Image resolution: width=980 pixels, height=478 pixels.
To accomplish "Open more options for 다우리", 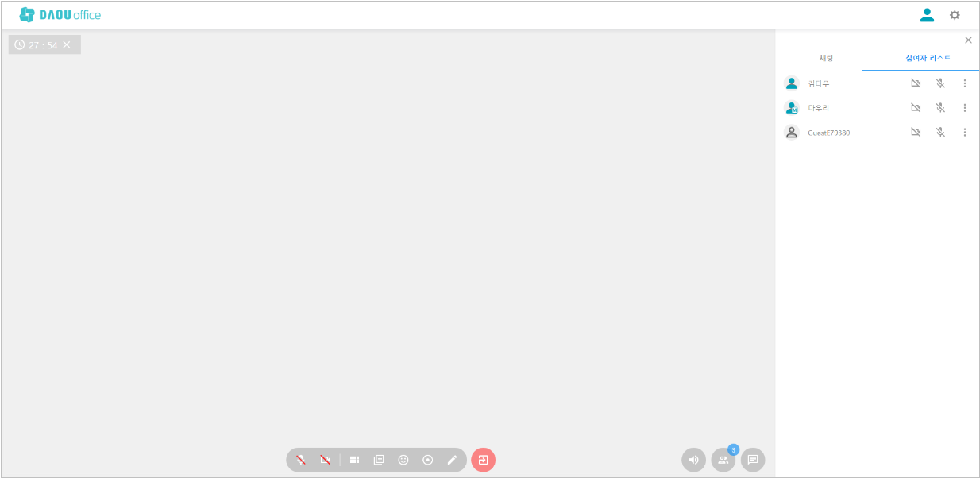I will [965, 108].
